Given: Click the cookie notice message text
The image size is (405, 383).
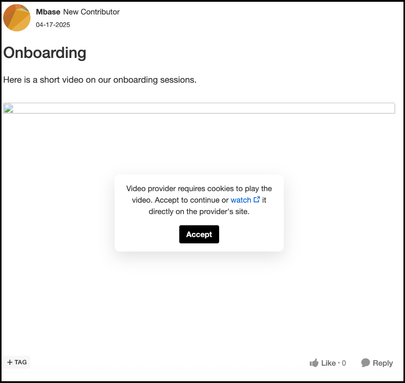Looking at the screenshot, I should pos(199,200).
